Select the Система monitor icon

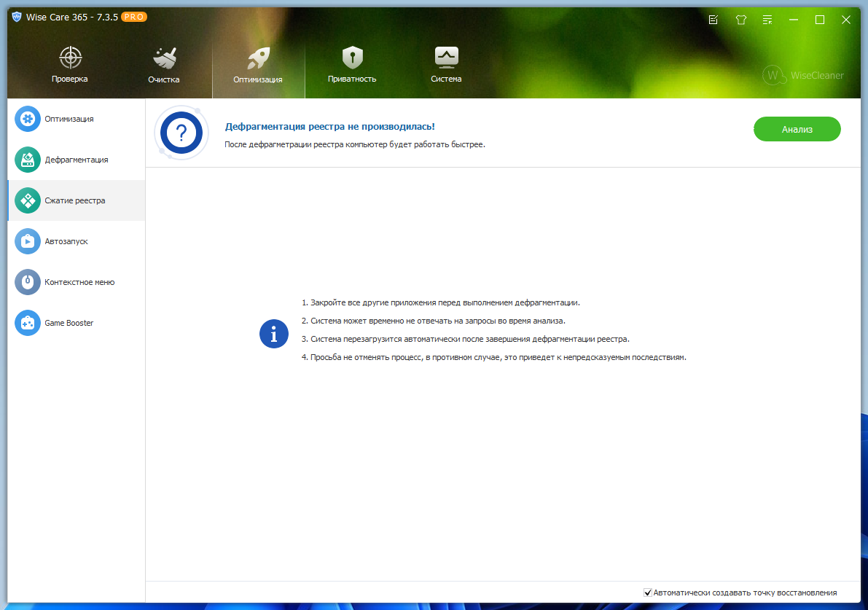click(x=445, y=58)
